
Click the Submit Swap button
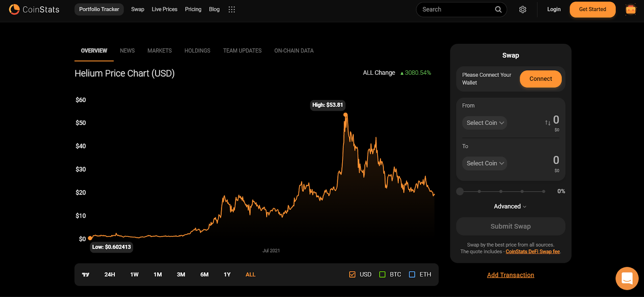coord(510,226)
